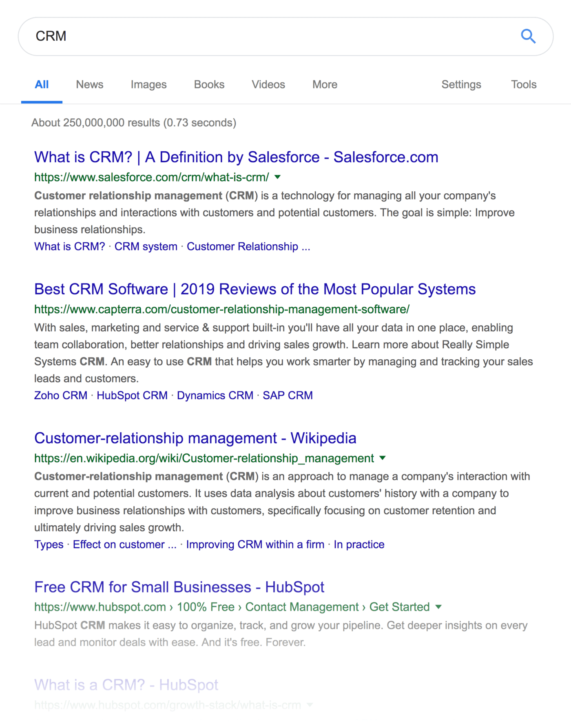Image resolution: width=571 pixels, height=728 pixels.
Task: Click the en.wikipedia.org green URL
Action: coord(204,458)
